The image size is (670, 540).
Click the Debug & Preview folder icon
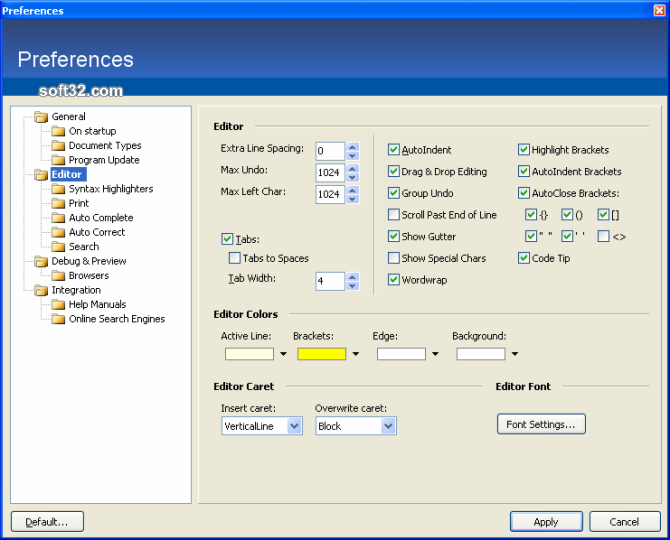pyautogui.click(x=41, y=261)
